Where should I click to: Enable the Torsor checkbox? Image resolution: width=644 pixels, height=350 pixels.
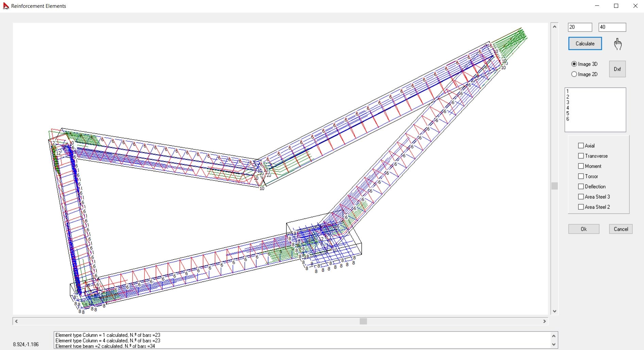[x=581, y=176]
